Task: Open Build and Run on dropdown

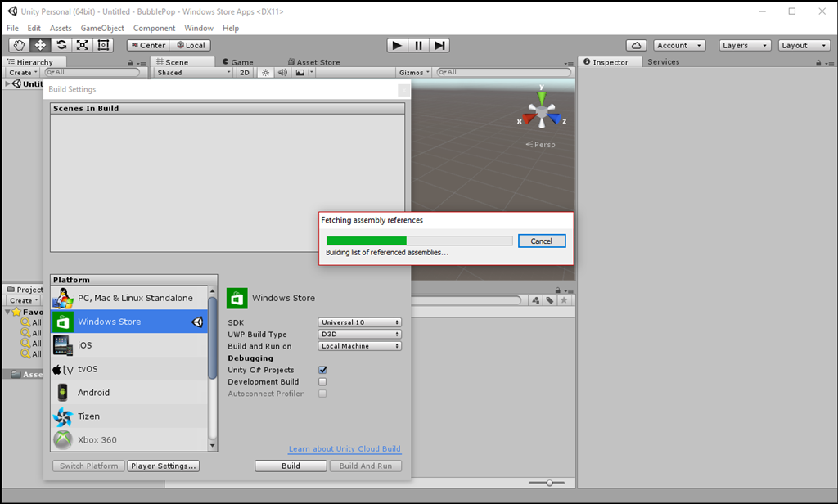Action: coord(360,346)
